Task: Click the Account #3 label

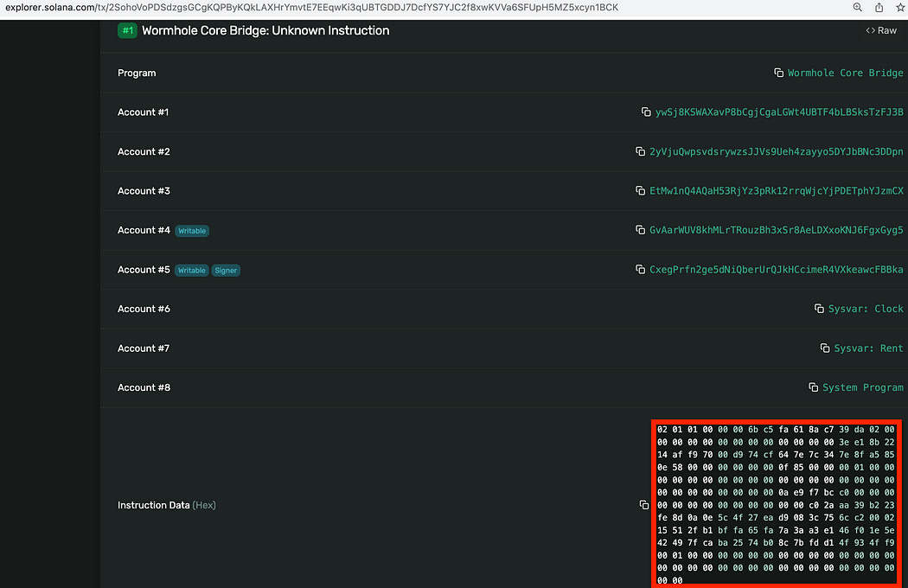Action: tap(144, 191)
